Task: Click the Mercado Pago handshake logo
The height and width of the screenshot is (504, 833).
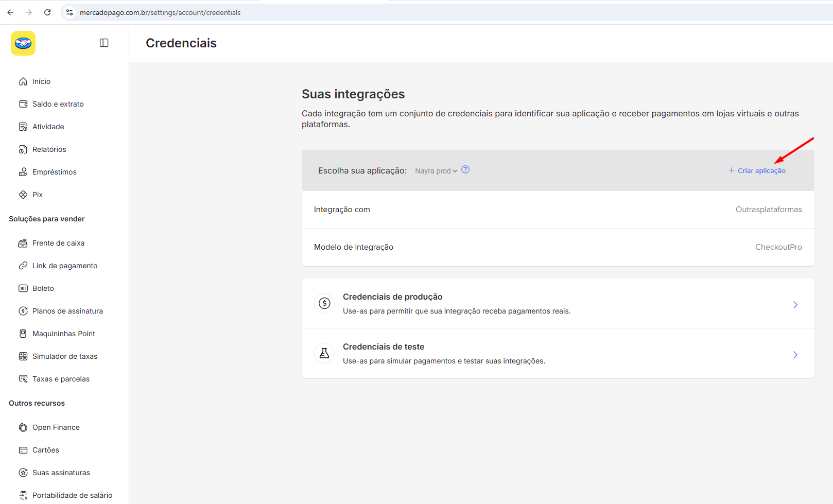Action: (23, 43)
